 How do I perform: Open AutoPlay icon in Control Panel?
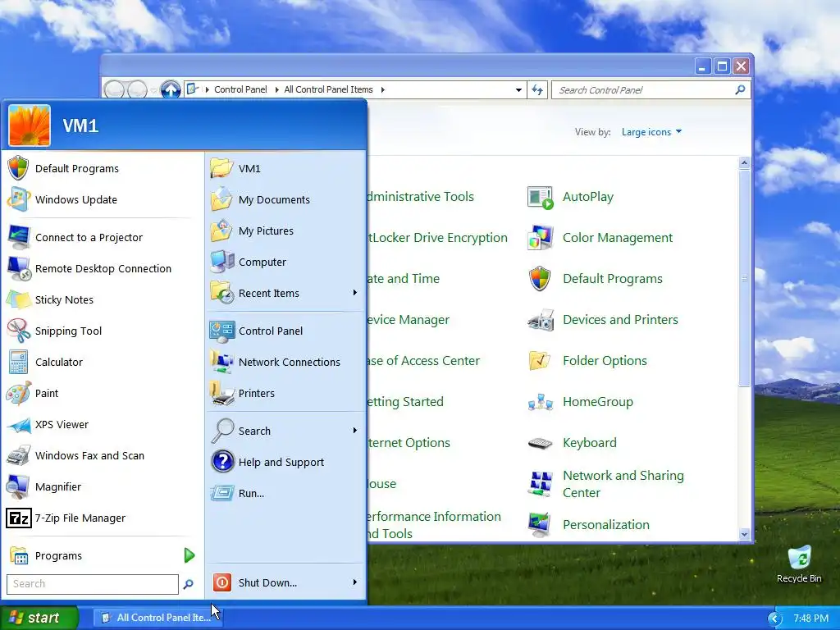540,197
